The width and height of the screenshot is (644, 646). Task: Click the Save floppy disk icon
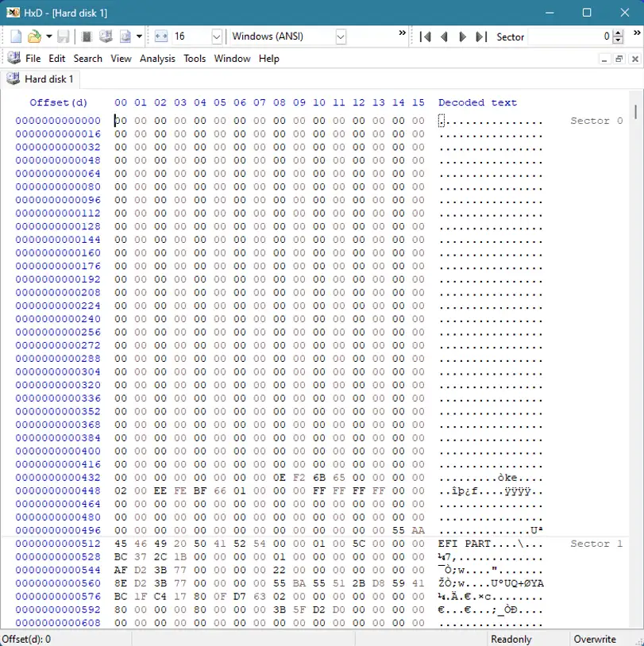pyautogui.click(x=64, y=37)
